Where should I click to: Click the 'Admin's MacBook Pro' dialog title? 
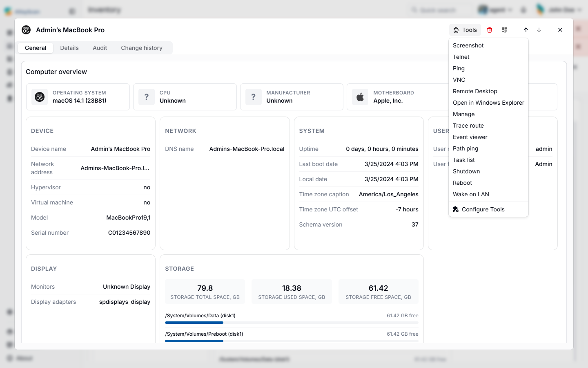pyautogui.click(x=70, y=30)
